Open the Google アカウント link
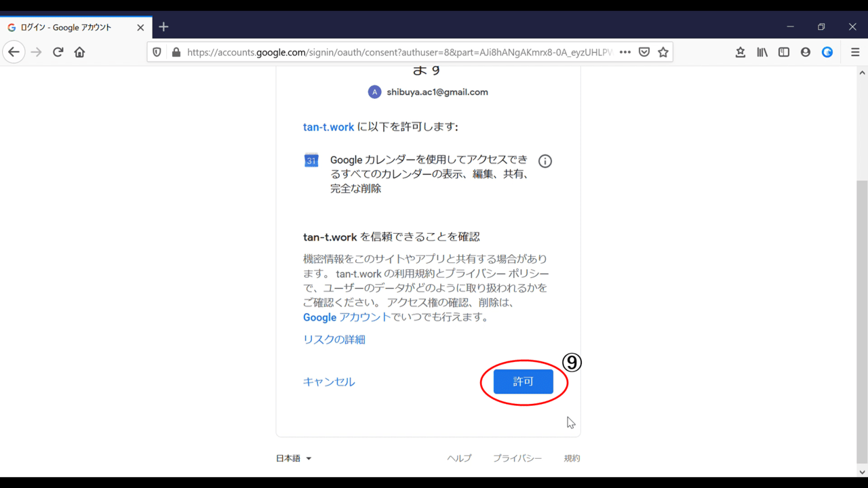The height and width of the screenshot is (488, 868). tap(347, 317)
